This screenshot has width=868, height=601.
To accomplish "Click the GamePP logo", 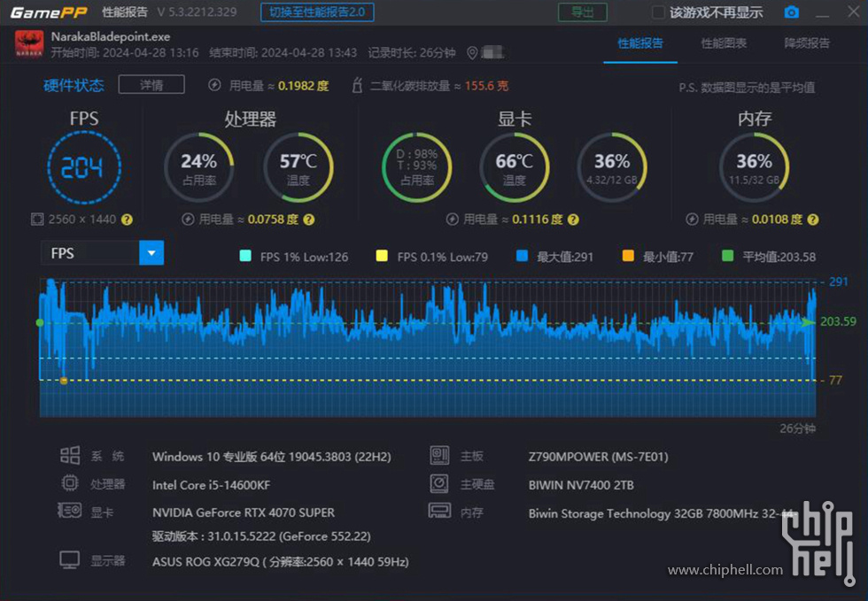I will pos(49,12).
